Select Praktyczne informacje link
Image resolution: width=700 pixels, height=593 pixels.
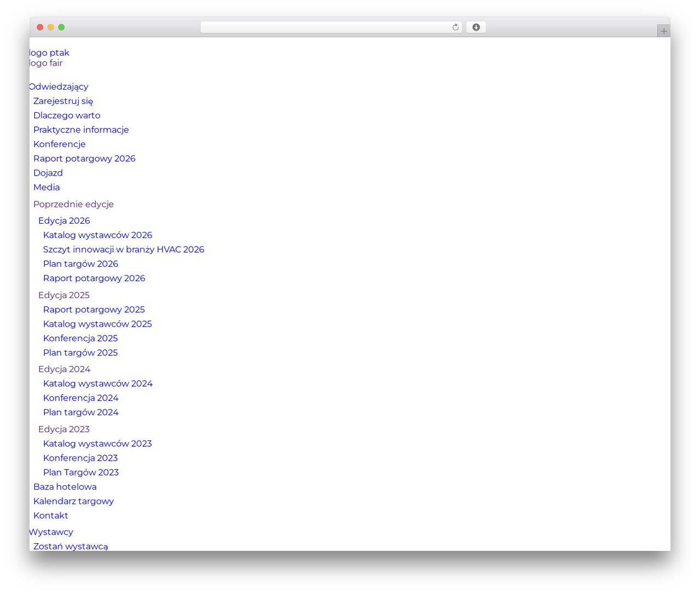(x=81, y=130)
